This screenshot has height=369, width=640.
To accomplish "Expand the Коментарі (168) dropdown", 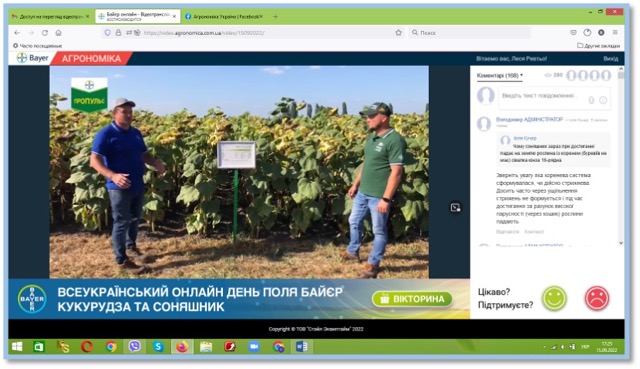I will point(500,76).
